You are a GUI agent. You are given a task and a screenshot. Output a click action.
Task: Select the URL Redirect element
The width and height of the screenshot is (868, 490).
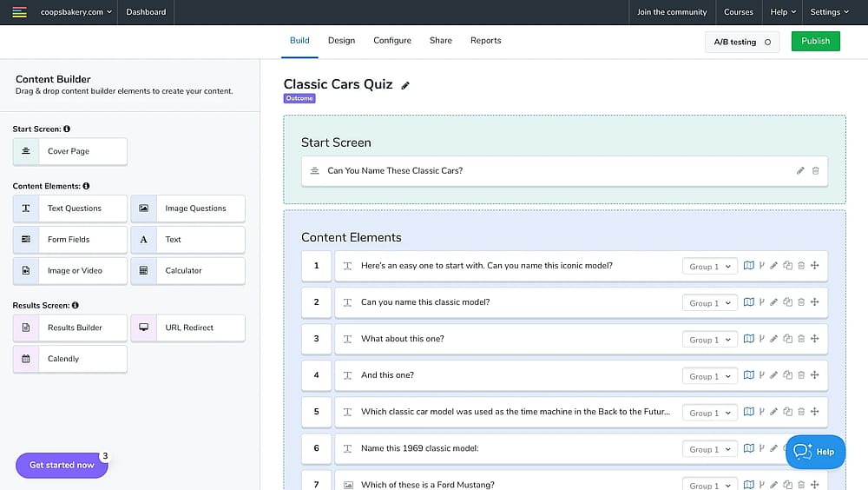[x=187, y=328]
